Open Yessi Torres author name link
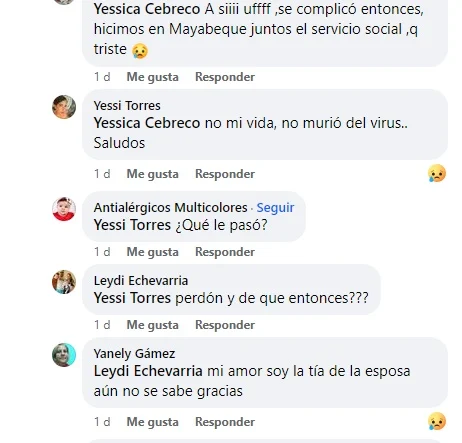Image resolution: width=462 pixels, height=443 pixels. click(127, 106)
